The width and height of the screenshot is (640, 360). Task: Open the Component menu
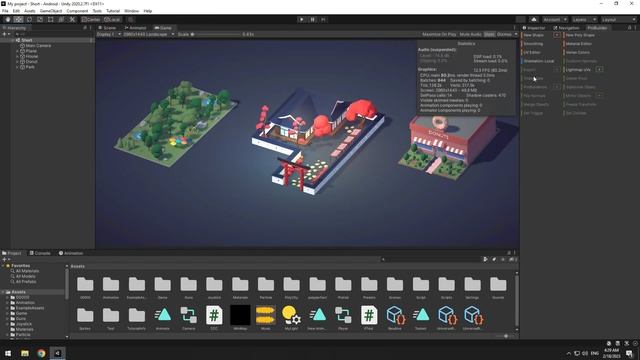pos(77,11)
